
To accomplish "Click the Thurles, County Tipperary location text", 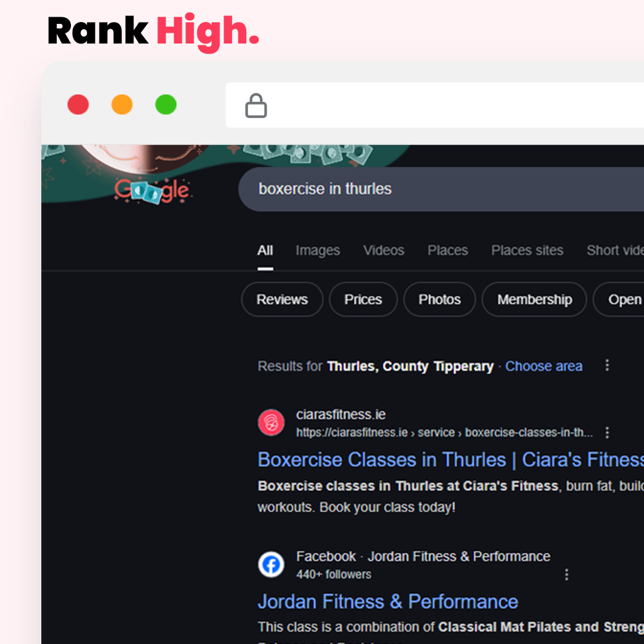I will click(x=410, y=366).
